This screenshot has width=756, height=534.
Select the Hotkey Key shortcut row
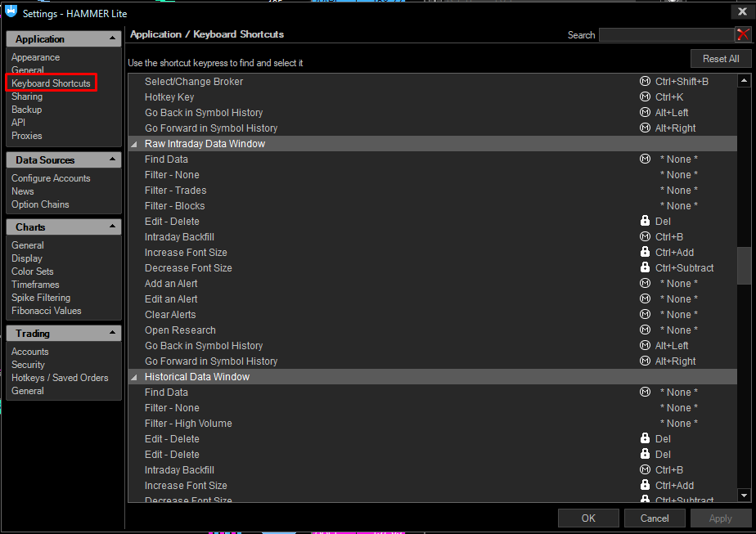click(x=433, y=96)
